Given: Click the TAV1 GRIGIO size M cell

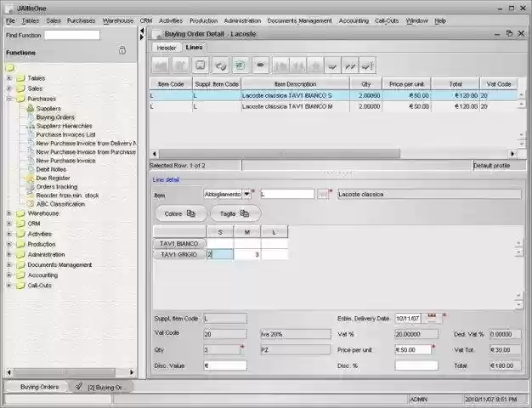Looking at the screenshot, I should 247,255.
